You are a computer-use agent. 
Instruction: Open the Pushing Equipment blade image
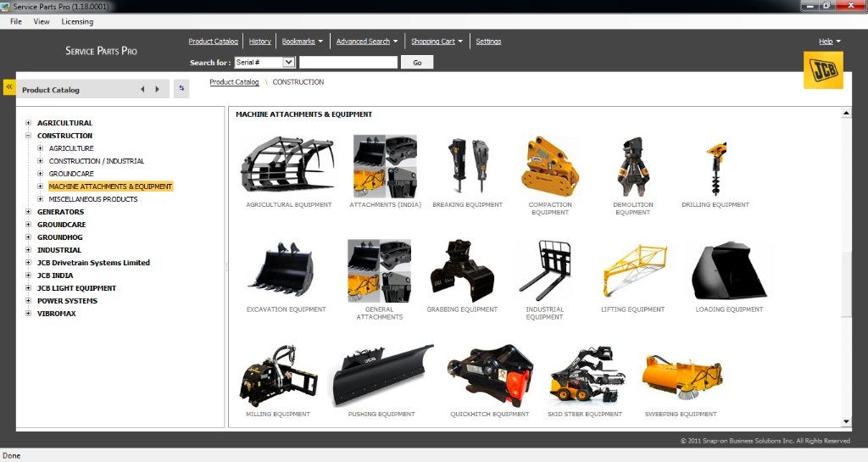click(382, 376)
